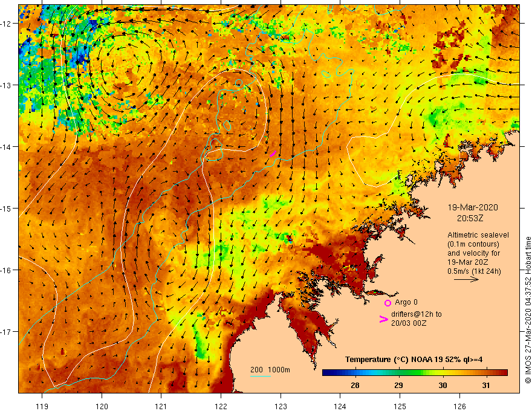
Task: Click the 'and velocity for' text line
Action: point(473,253)
